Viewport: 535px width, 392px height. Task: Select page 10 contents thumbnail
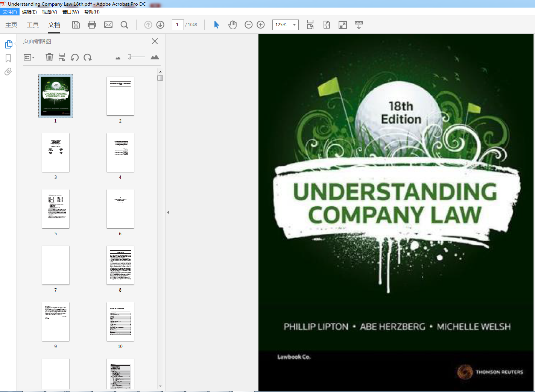[120, 321]
